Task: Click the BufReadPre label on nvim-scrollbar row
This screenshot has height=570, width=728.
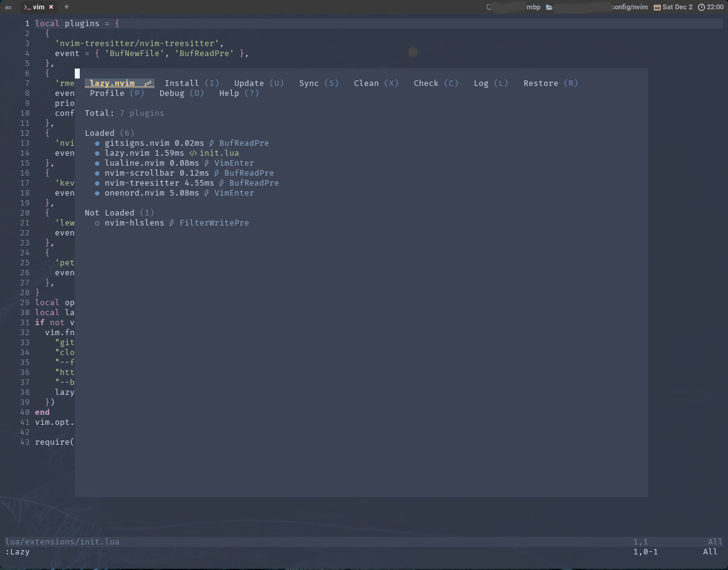Action: (x=249, y=173)
